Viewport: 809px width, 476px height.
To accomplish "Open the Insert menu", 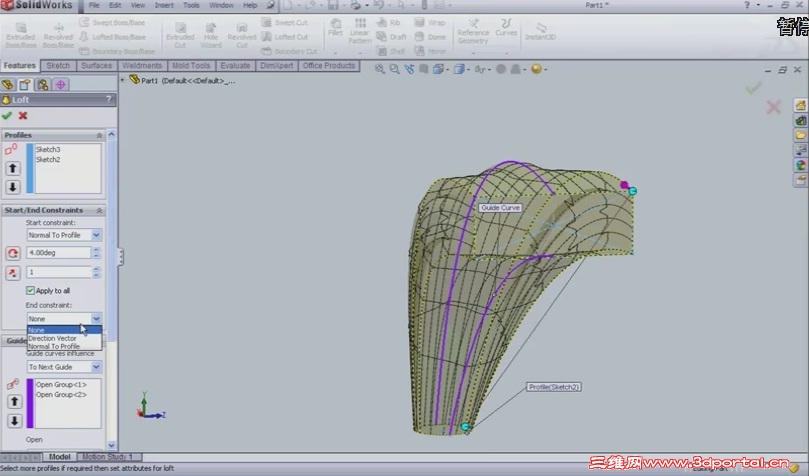I will 163,5.
